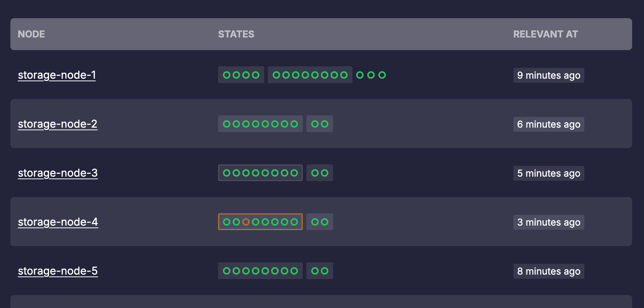Click the orange warning state circle on storage-node-4
The height and width of the screenshot is (308, 644).
click(246, 222)
